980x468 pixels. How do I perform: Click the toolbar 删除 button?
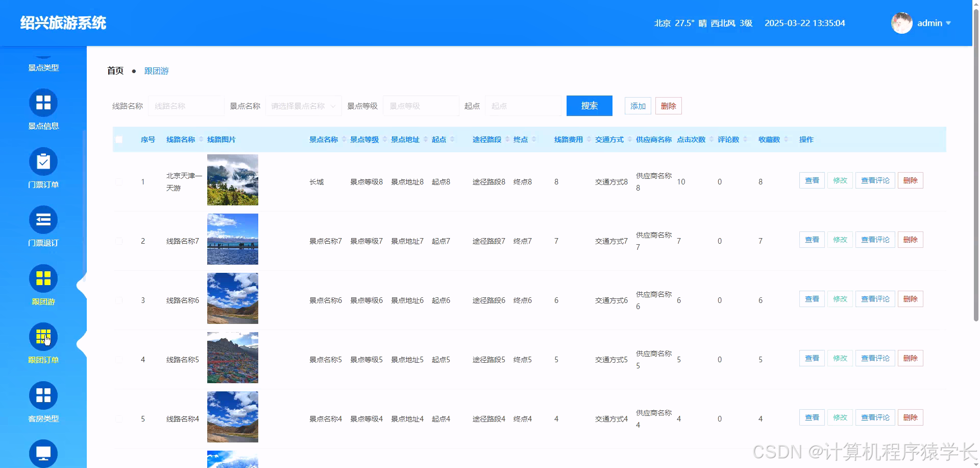(x=668, y=106)
